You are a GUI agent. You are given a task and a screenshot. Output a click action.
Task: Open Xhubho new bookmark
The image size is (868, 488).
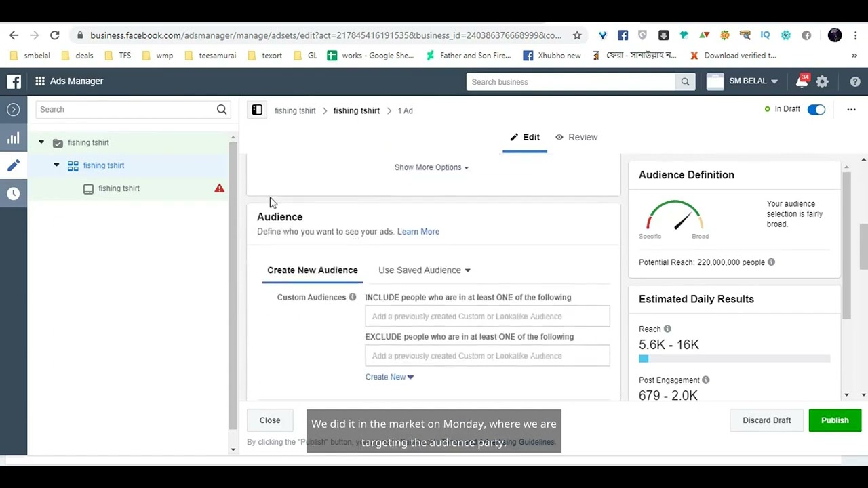click(x=552, y=56)
